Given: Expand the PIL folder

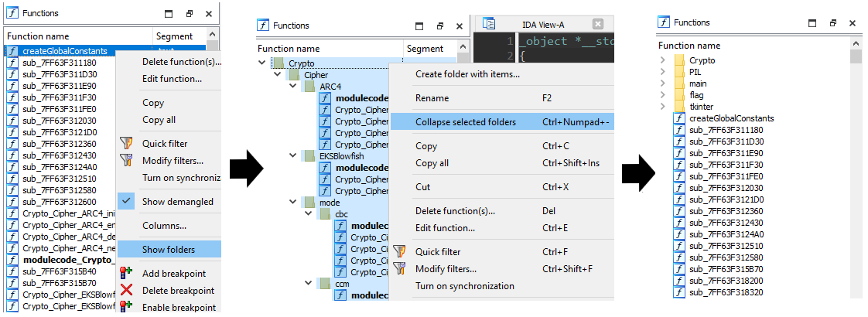Looking at the screenshot, I should (x=663, y=72).
